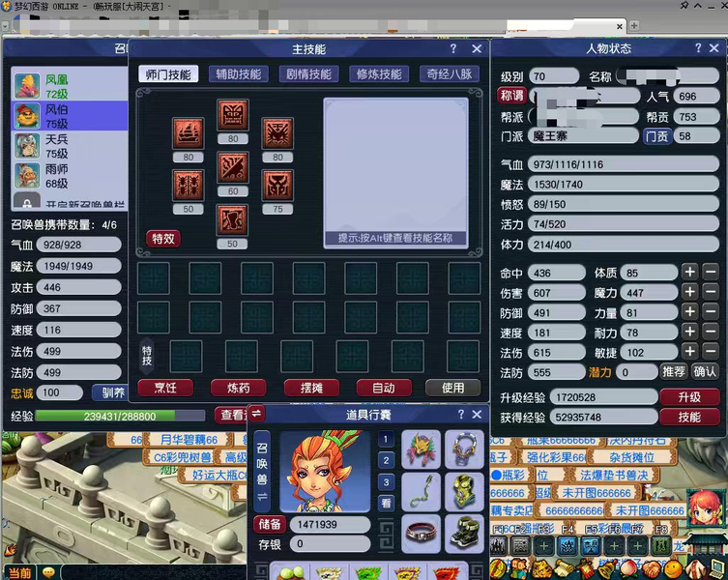Click the level 60 skill icon

pyautogui.click(x=233, y=168)
